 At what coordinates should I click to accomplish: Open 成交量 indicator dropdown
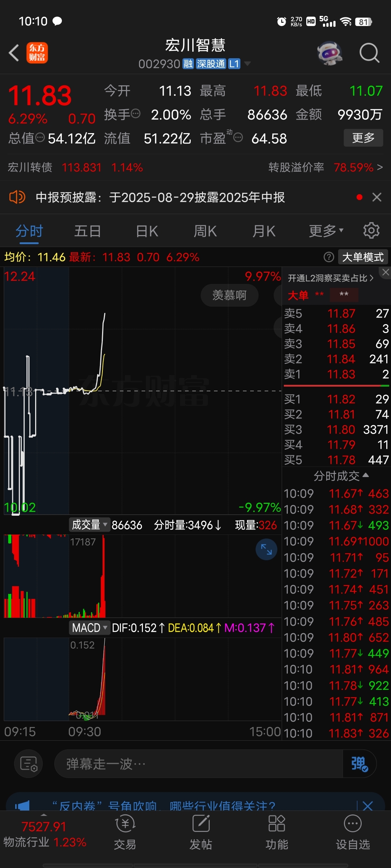coord(89,525)
